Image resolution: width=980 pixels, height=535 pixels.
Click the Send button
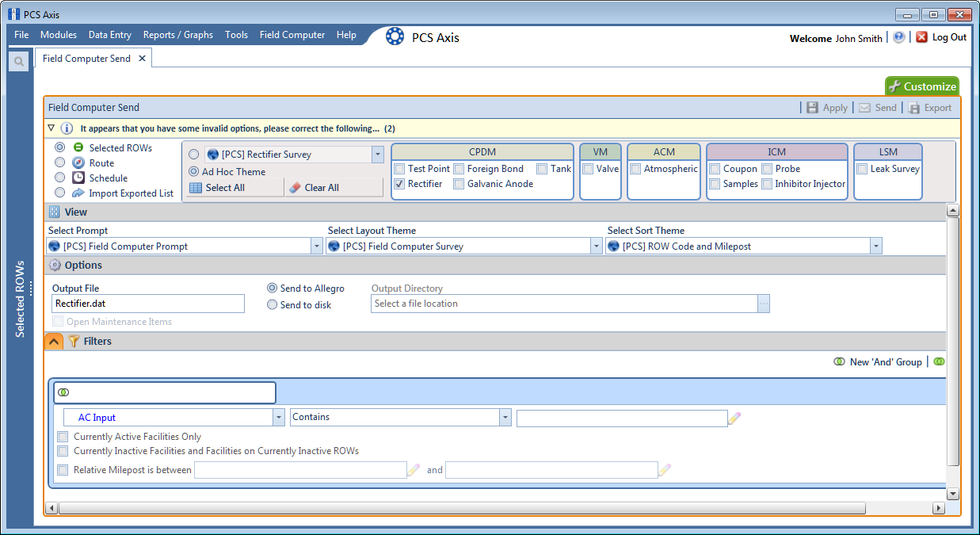pos(878,108)
